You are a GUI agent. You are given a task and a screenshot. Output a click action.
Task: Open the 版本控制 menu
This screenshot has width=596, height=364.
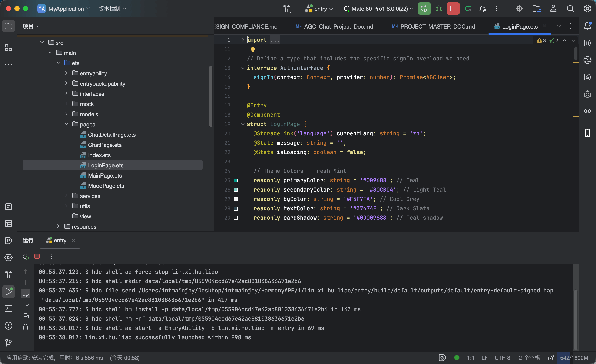click(x=112, y=9)
